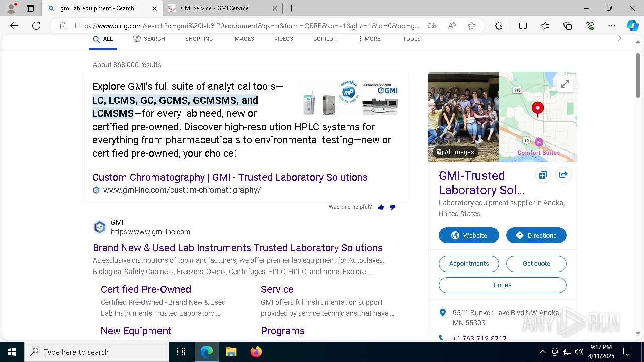Viewport: 644px width, 362px height.
Task: Switch to IMAGES results tab
Action: 244,39
